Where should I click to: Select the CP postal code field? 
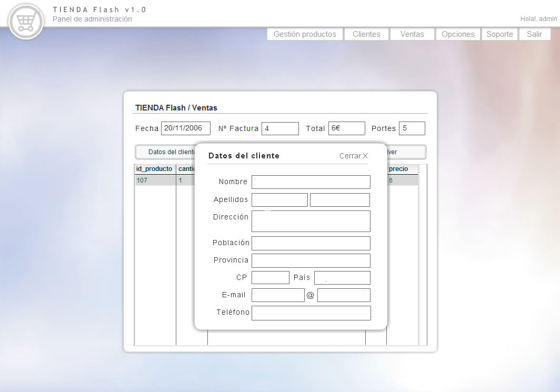point(271,278)
